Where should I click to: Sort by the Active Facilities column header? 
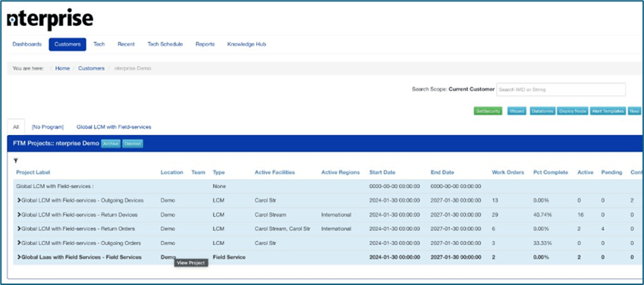(275, 173)
